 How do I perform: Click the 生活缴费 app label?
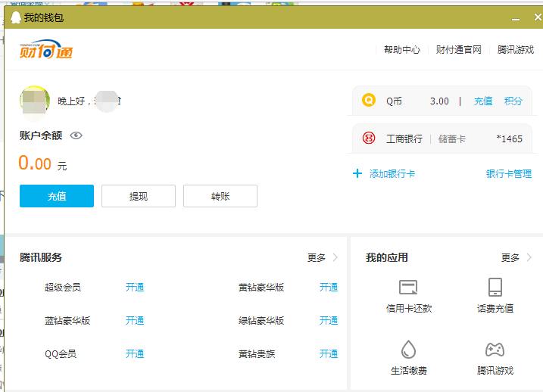[409, 371]
